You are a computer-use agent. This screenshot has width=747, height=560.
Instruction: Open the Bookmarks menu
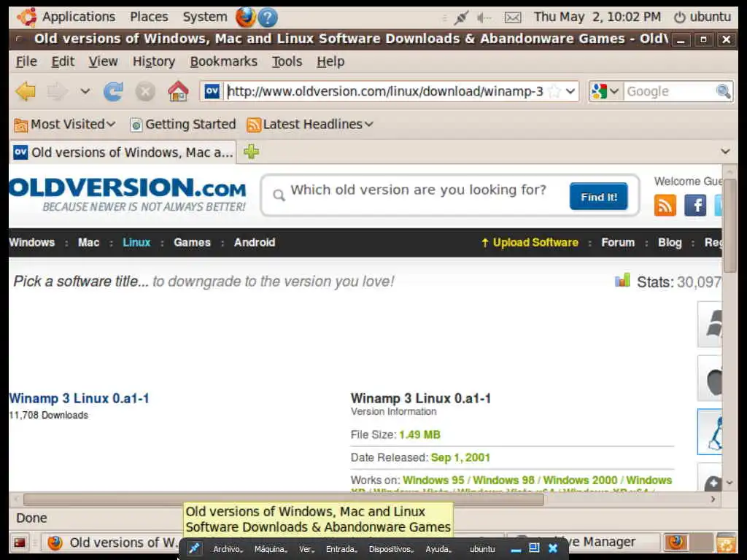[x=223, y=61]
